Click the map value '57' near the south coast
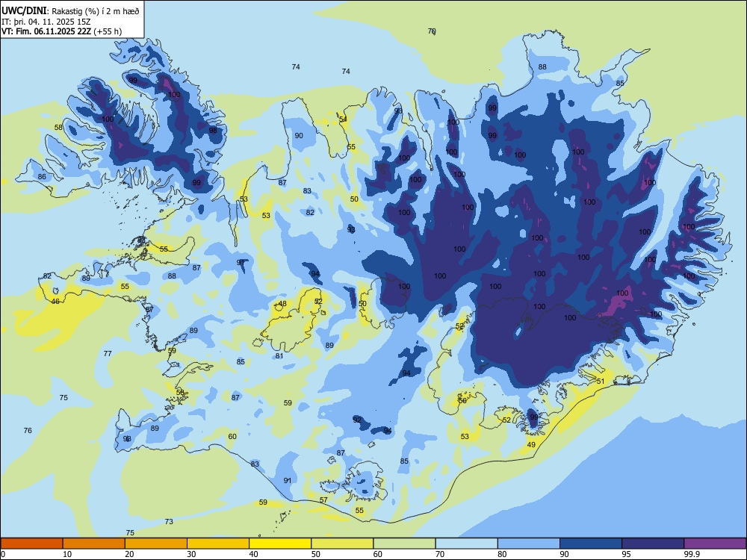Viewport: 747px width, 560px height. click(323, 500)
